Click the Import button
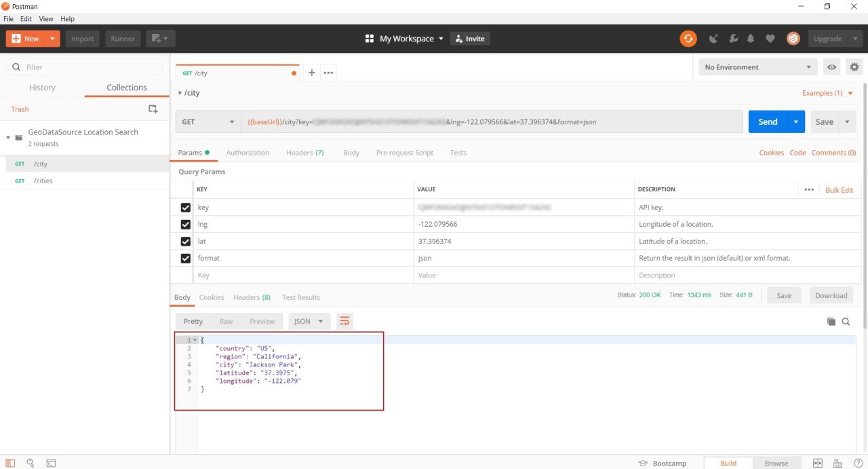The height and width of the screenshot is (469, 868). 83,39
